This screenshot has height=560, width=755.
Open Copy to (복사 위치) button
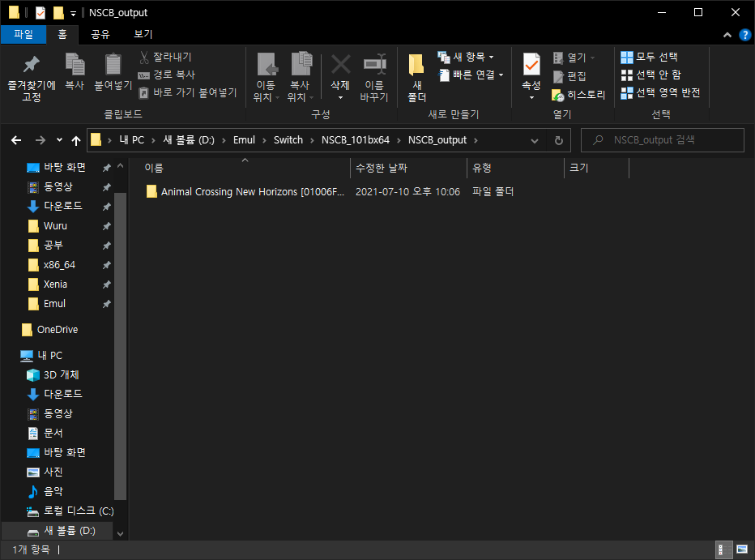click(x=301, y=77)
